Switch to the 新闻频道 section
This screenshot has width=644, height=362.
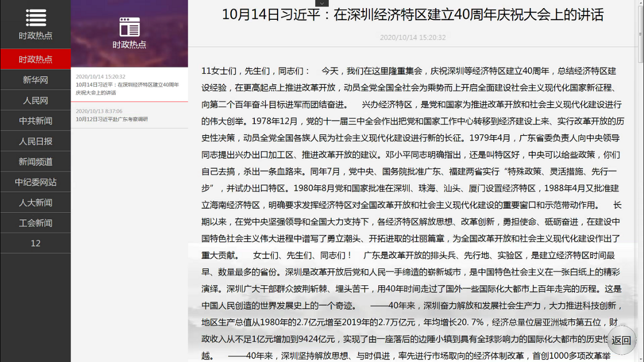coord(35,161)
